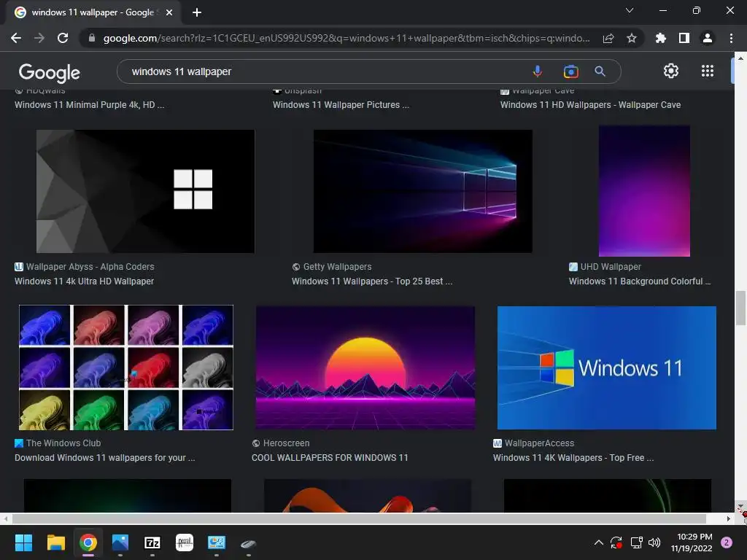This screenshot has height=560, width=747.
Task: Open File Explorer from taskbar
Action: coord(55,542)
